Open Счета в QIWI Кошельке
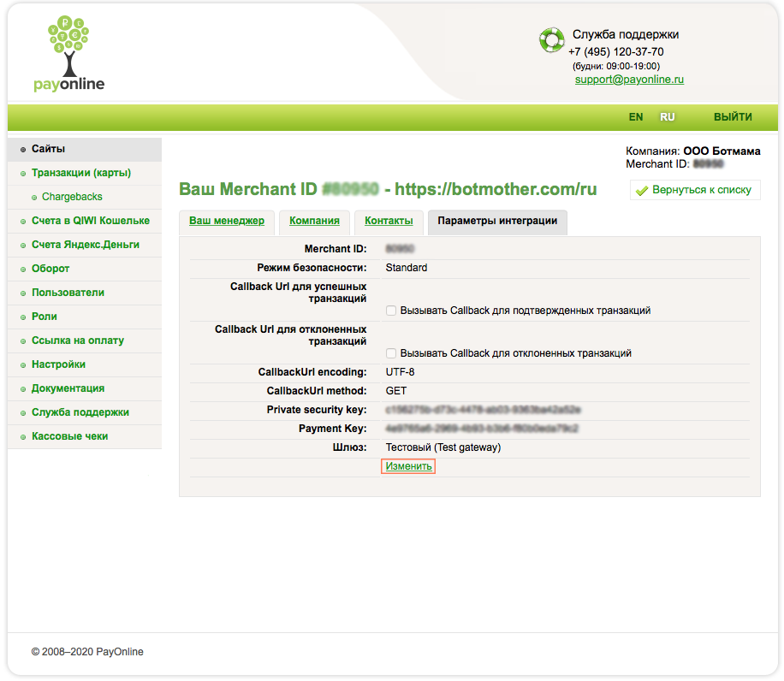Viewport: 784px width, 681px height. click(x=85, y=221)
